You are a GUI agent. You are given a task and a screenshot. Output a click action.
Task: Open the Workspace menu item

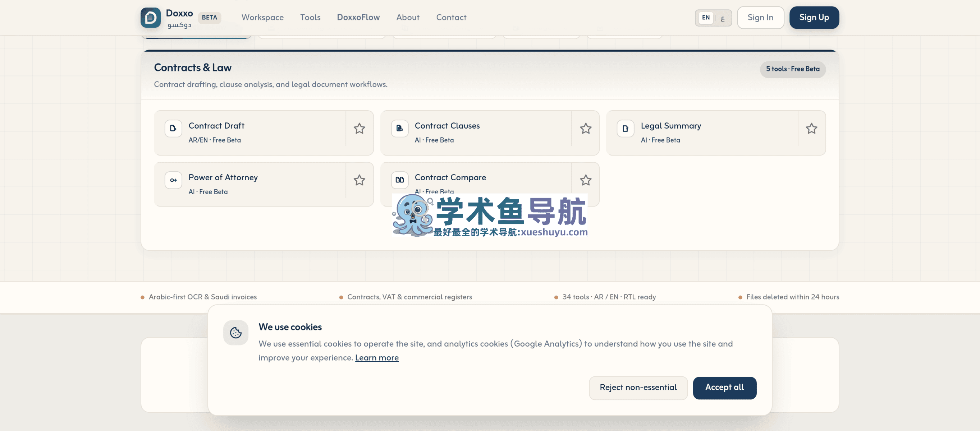(262, 18)
